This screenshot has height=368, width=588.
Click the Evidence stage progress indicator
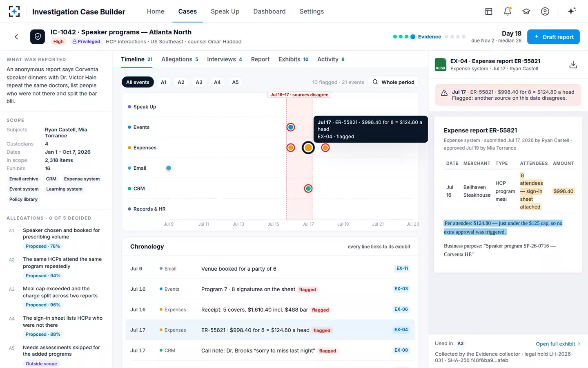(x=426, y=37)
